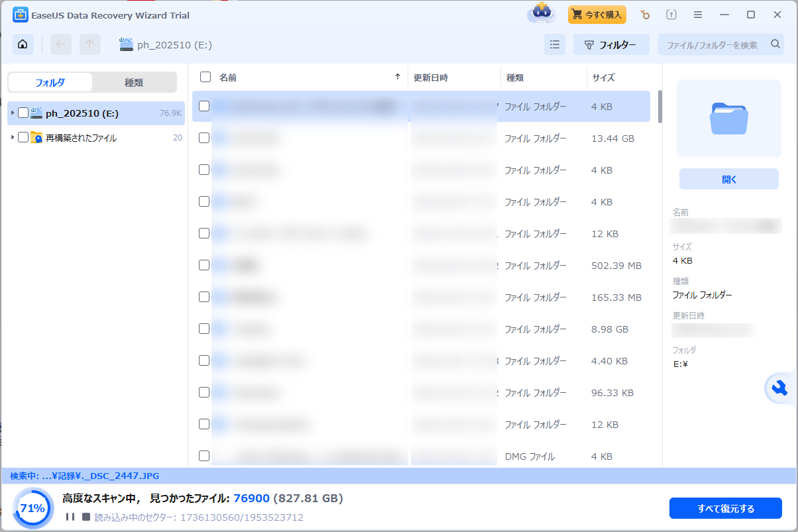Sort by 更新日時 column header
Screen dimensions: 798x532
pos(431,78)
